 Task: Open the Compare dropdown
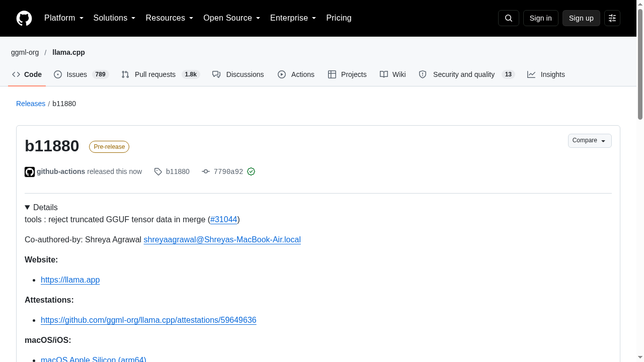tap(590, 141)
